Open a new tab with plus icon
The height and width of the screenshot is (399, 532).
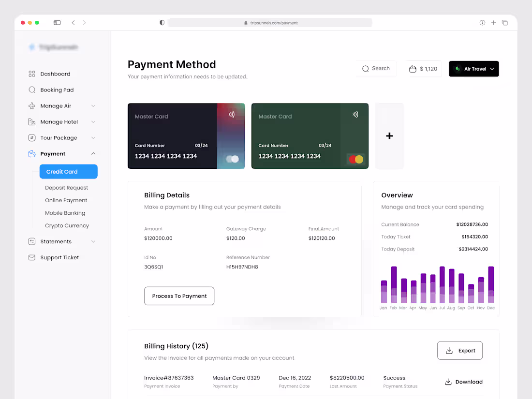(494, 23)
